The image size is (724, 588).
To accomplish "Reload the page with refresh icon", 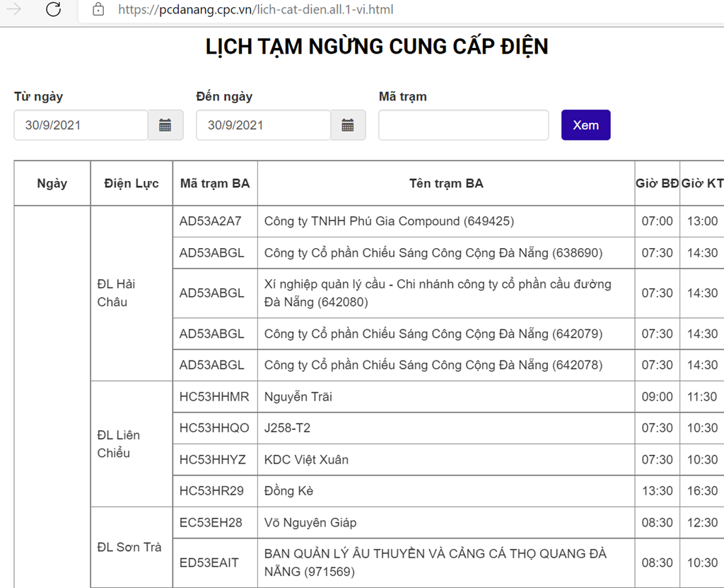I will pyautogui.click(x=54, y=8).
